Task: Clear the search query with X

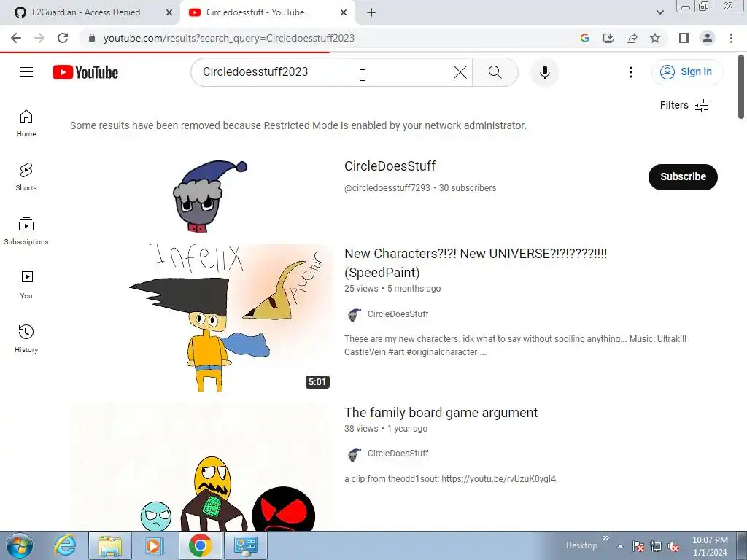Action: (x=460, y=72)
